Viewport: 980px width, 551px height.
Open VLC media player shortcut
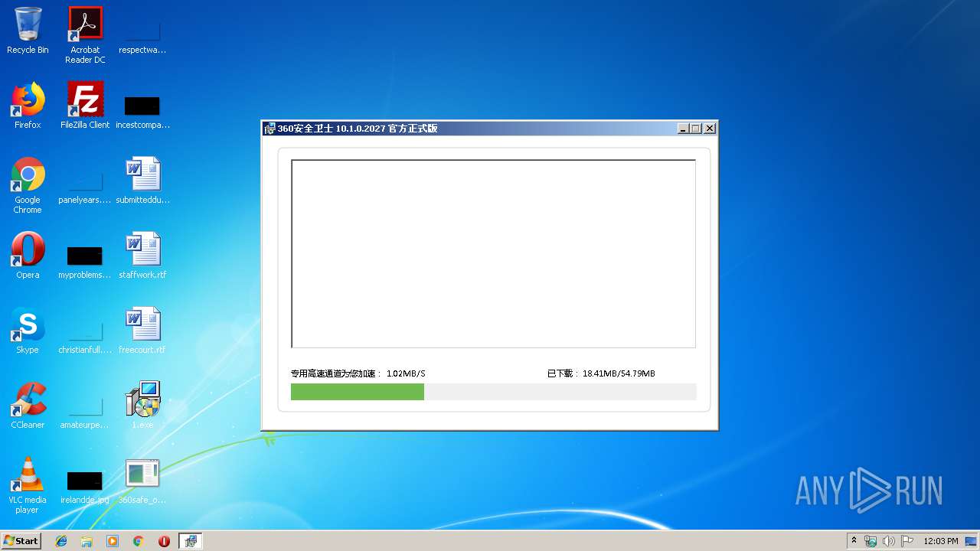28,486
